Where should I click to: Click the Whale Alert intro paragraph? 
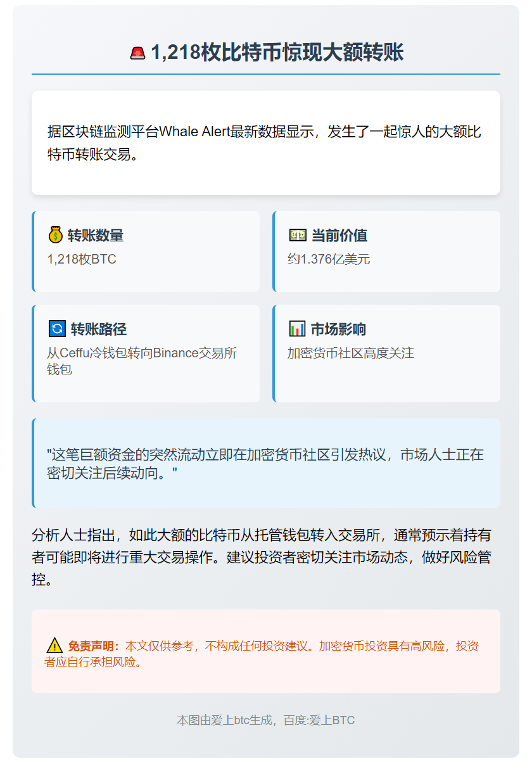tap(265, 143)
